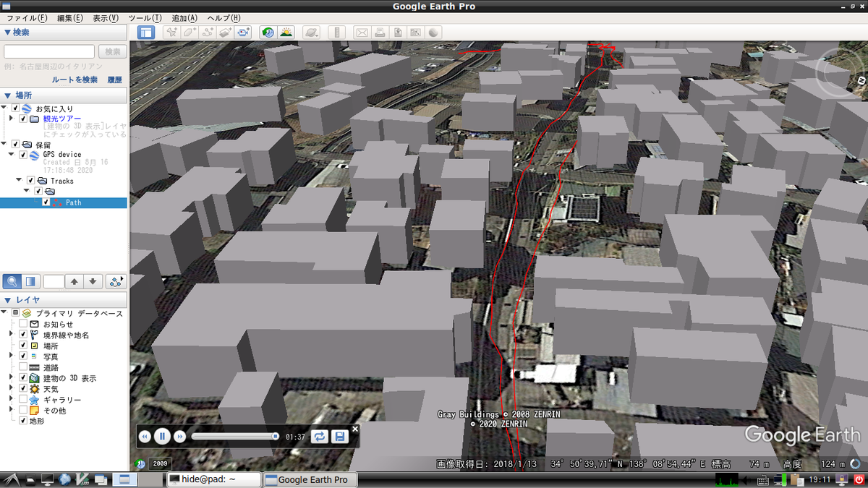The height and width of the screenshot is (488, 868).
Task: Click the email envelope toolbar icon
Action: click(x=361, y=32)
